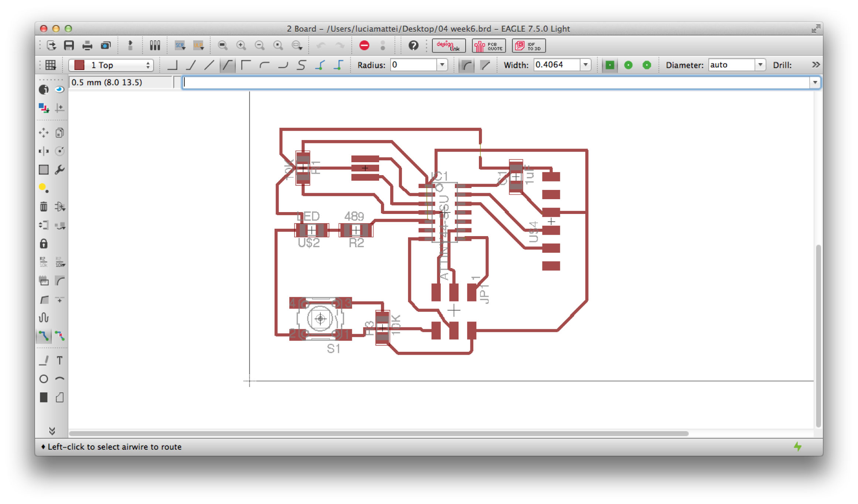Select the Delete trash tool
Viewport: 858px width, 504px height.
(44, 207)
